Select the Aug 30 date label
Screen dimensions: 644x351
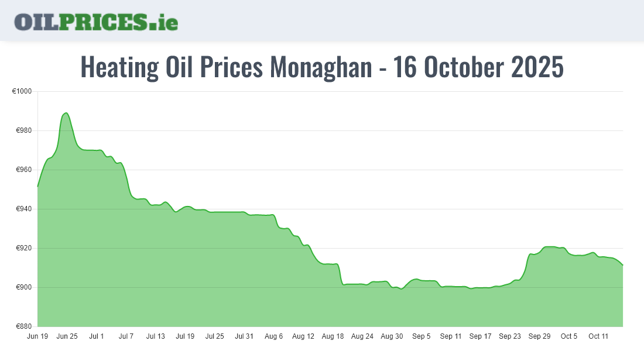point(392,336)
